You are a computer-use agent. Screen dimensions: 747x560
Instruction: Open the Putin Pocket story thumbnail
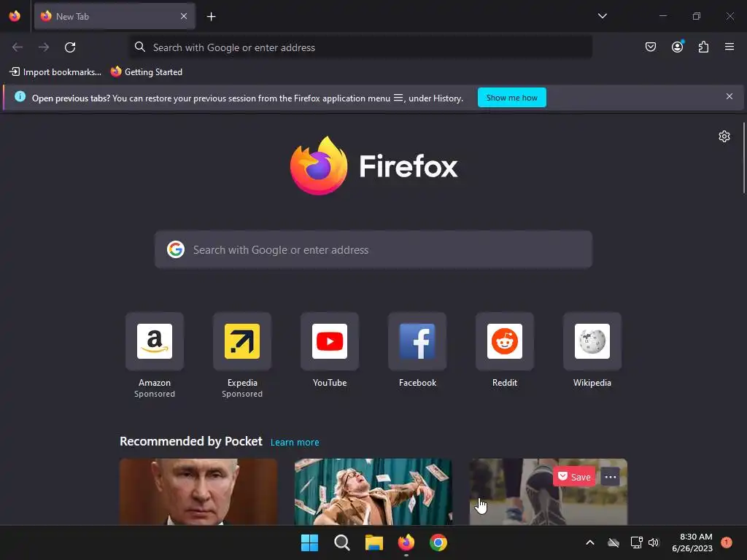(x=198, y=491)
